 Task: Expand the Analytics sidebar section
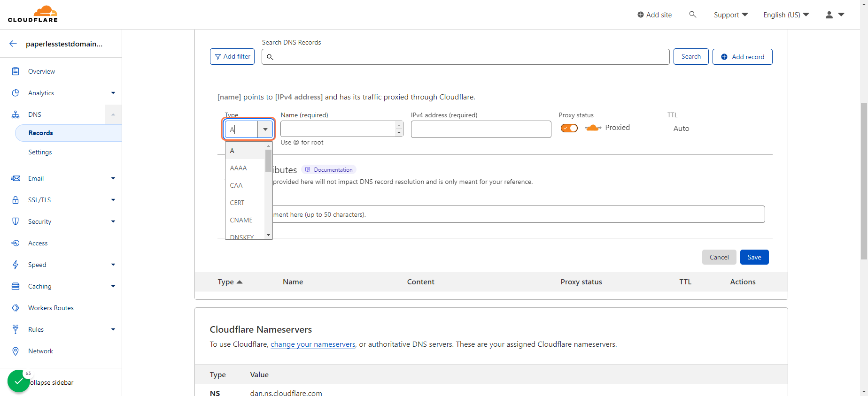click(x=113, y=93)
